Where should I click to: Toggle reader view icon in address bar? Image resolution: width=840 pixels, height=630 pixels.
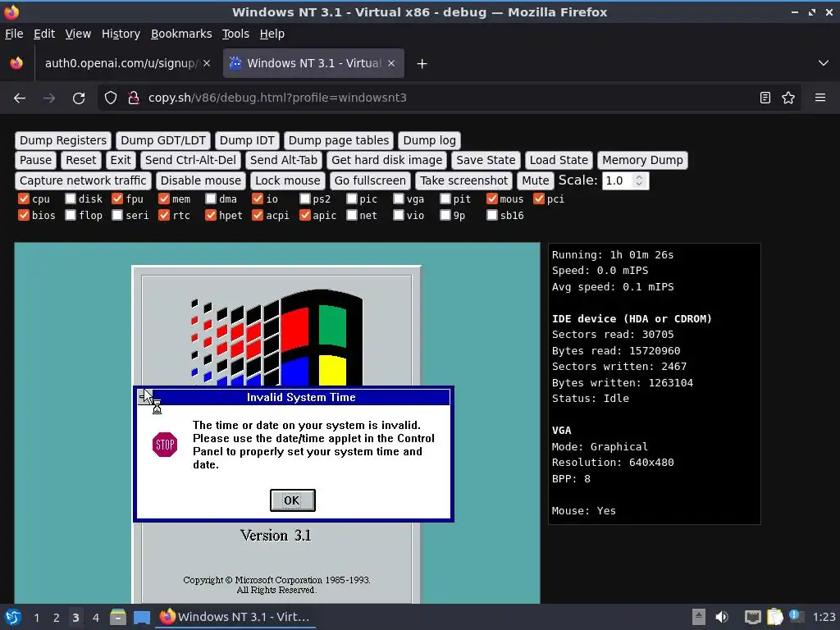coord(765,98)
